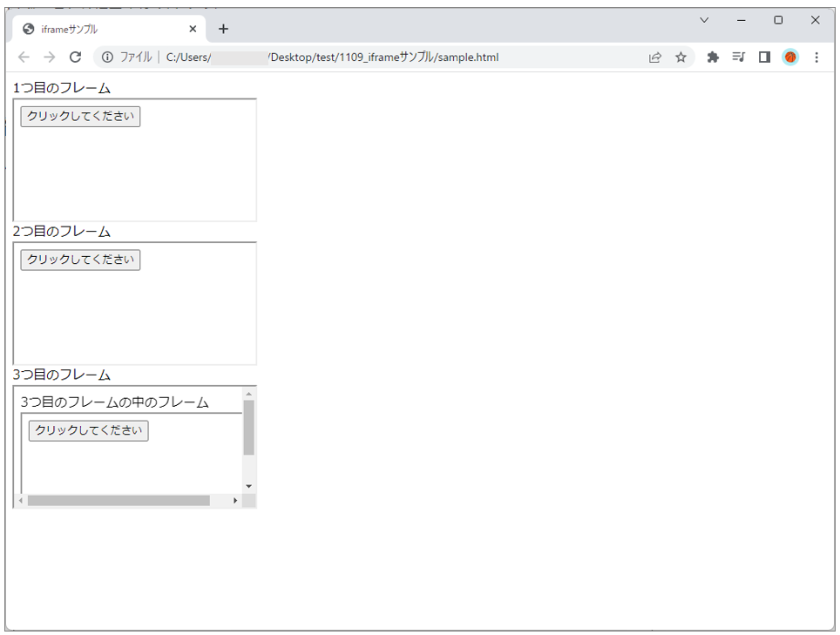The height and width of the screenshot is (635, 840).
Task: Click the file info icon by the URL
Action: 107,57
